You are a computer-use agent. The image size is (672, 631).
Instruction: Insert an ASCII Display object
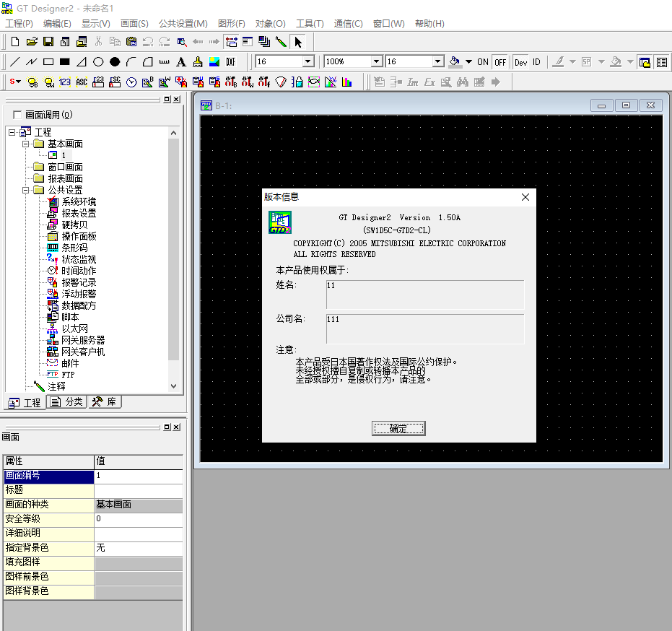coord(82,82)
